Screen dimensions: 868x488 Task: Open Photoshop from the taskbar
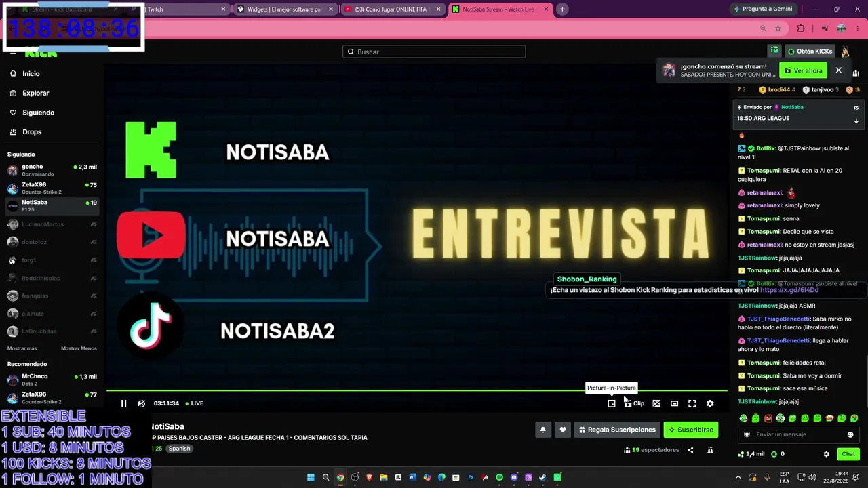pyautogui.click(x=471, y=477)
